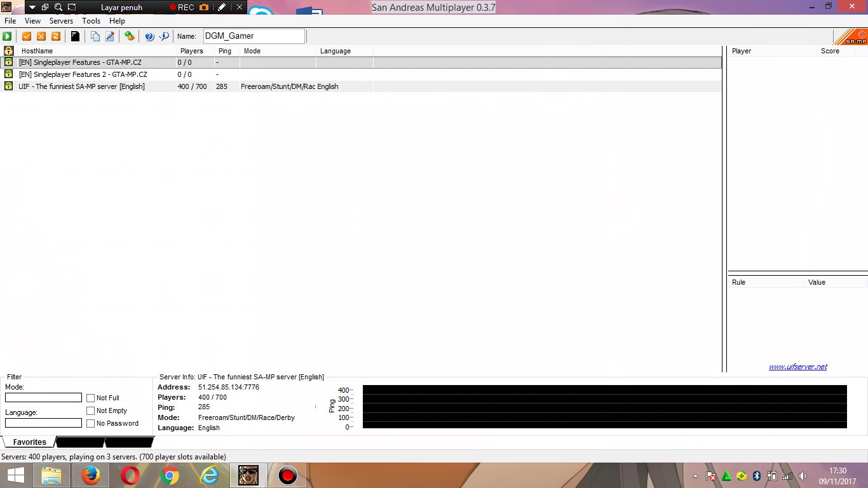
Task: Click the green Connect play icon
Action: [x=7, y=36]
